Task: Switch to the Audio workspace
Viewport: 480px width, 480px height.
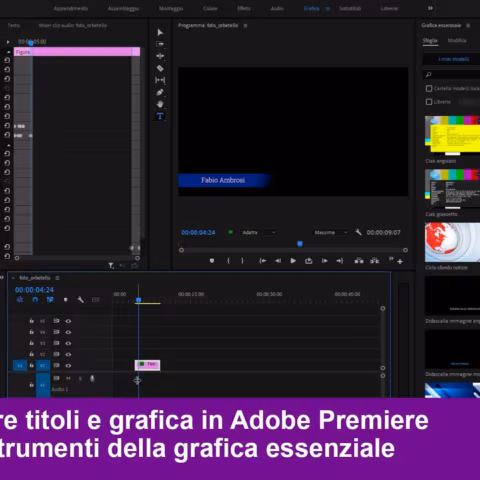Action: pos(277,8)
